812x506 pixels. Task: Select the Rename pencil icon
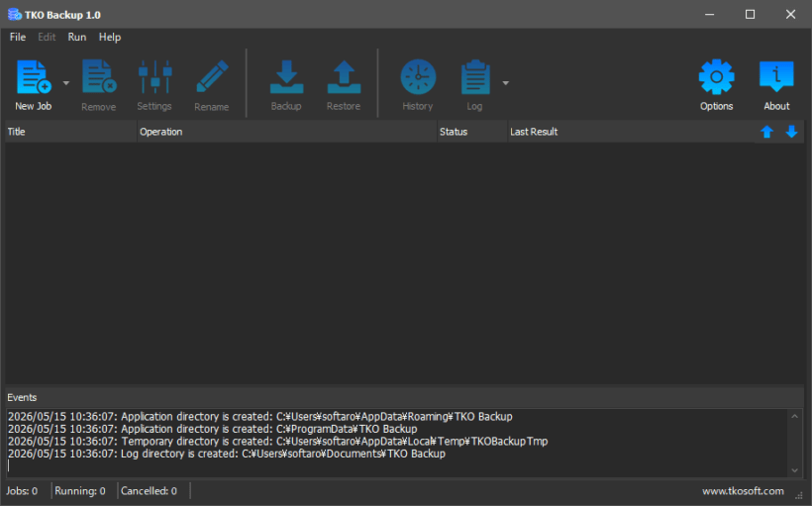pos(212,77)
